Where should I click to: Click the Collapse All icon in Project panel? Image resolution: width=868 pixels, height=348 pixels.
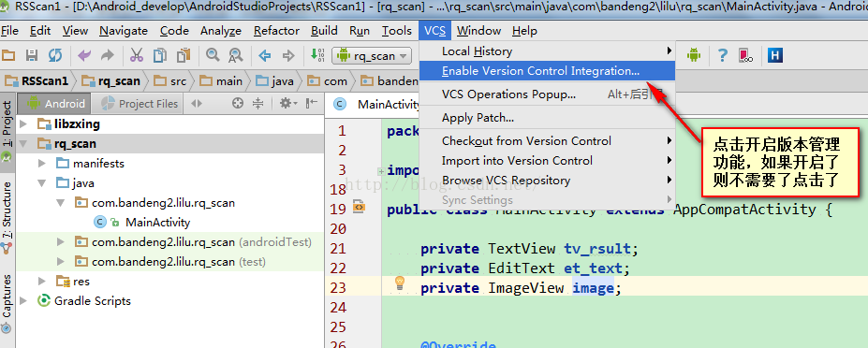[257, 104]
